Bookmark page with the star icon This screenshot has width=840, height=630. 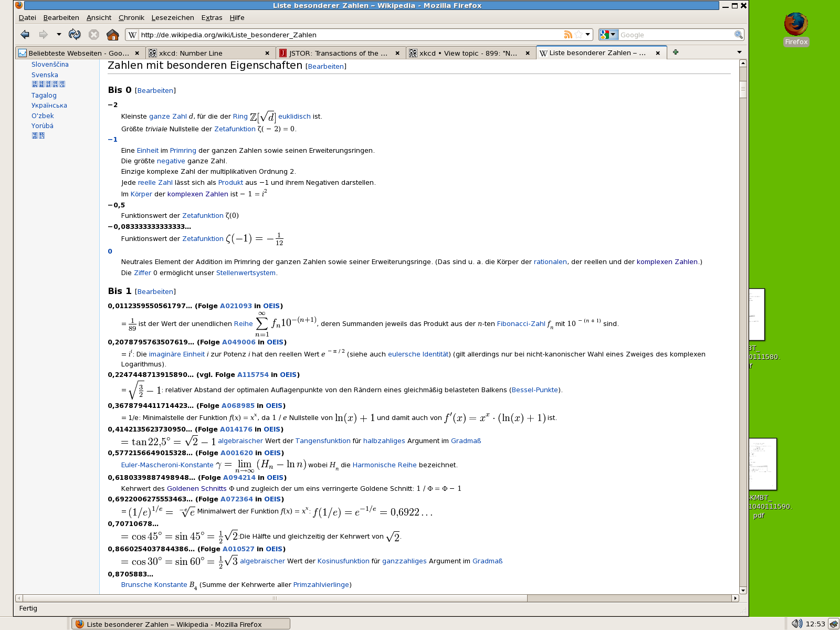(579, 35)
